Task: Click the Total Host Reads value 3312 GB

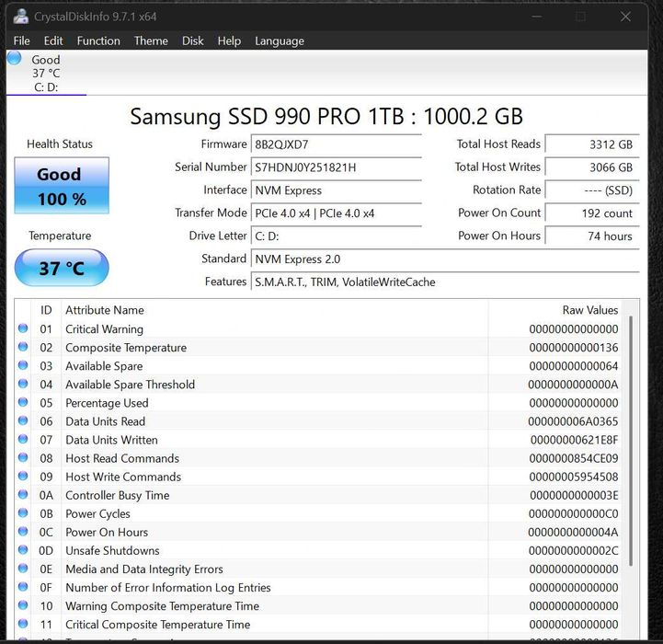Action: [592, 144]
